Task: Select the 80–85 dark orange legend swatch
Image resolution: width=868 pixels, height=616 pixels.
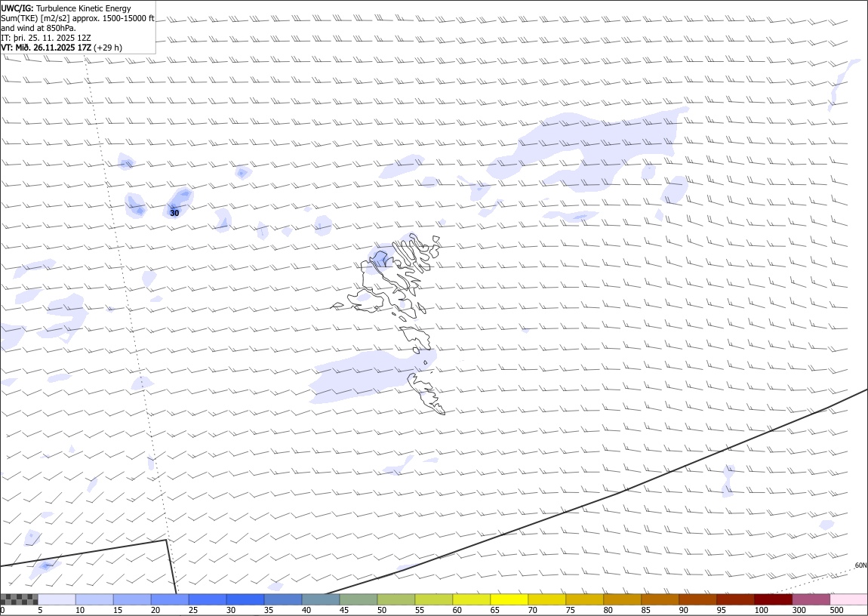Action: point(622,599)
